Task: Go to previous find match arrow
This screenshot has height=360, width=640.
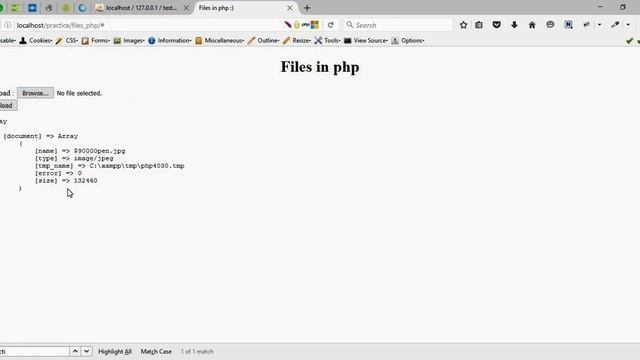Action: click(75, 351)
